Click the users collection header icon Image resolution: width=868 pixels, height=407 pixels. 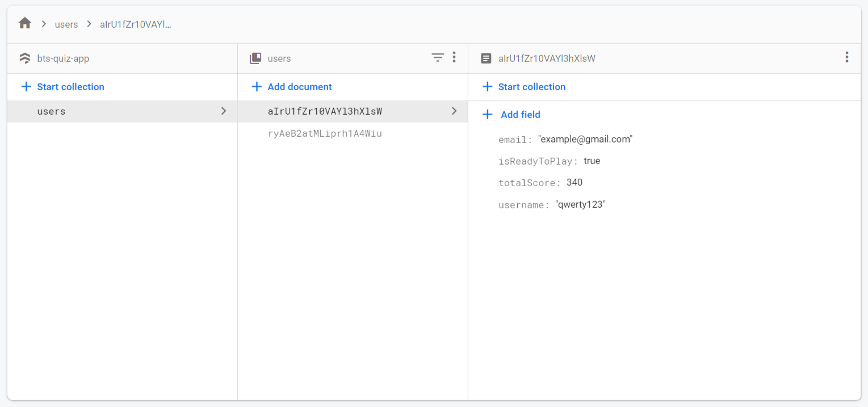point(255,58)
